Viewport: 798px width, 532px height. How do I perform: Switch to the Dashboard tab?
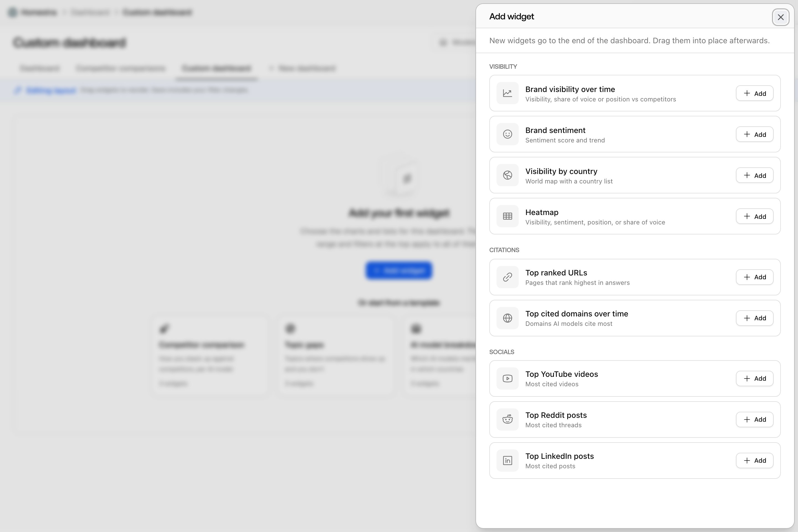(x=40, y=68)
